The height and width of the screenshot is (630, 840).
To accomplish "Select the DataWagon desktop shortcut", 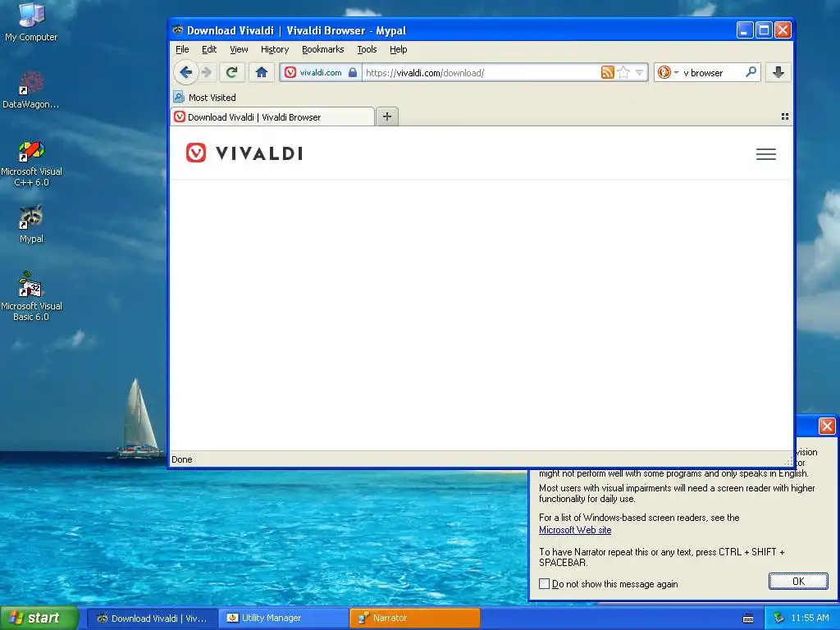I will 31,90.
